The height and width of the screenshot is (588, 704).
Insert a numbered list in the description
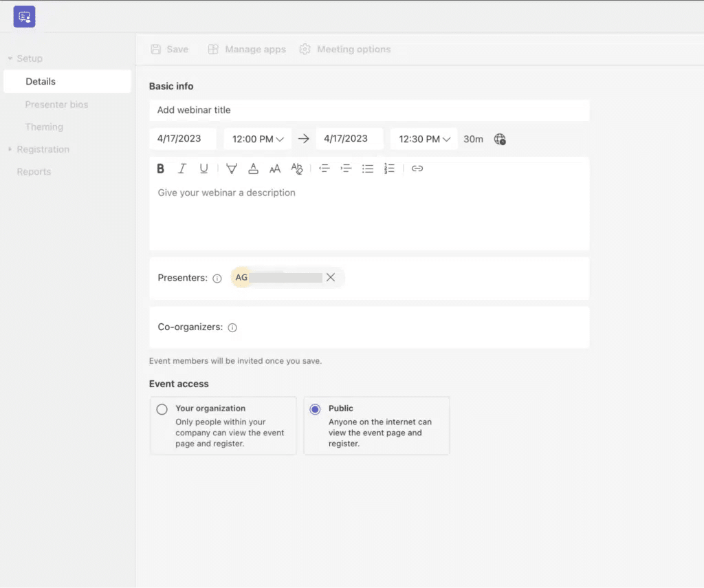[x=390, y=168]
